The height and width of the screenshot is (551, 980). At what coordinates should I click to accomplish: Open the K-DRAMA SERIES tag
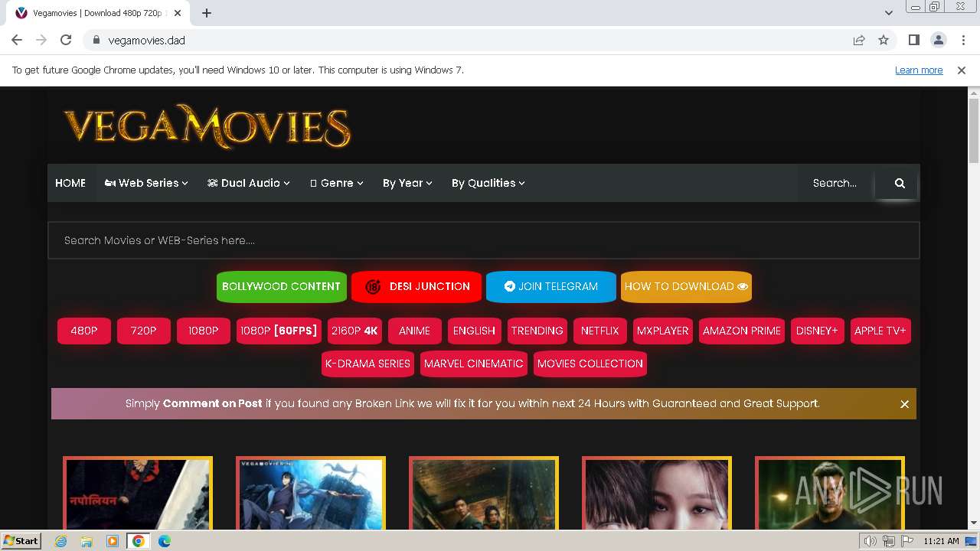click(x=368, y=364)
